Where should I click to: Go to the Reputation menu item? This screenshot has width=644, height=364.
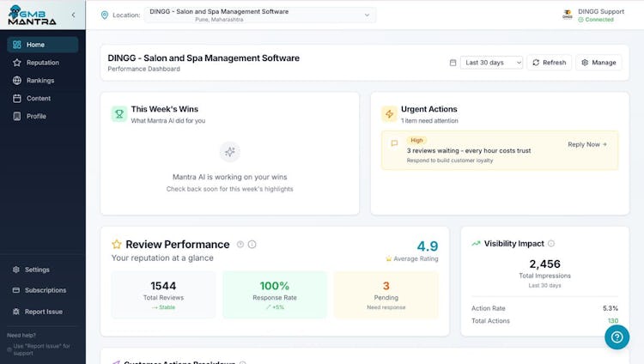43,63
